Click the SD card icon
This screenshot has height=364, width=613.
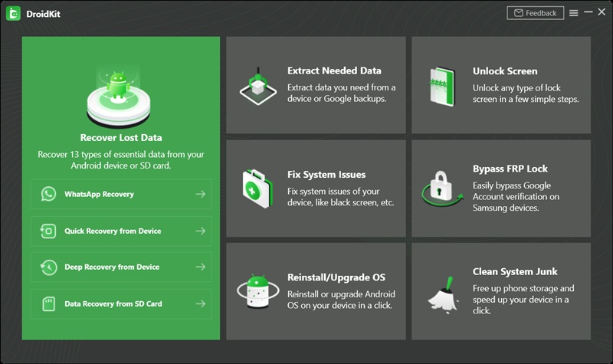(48, 304)
